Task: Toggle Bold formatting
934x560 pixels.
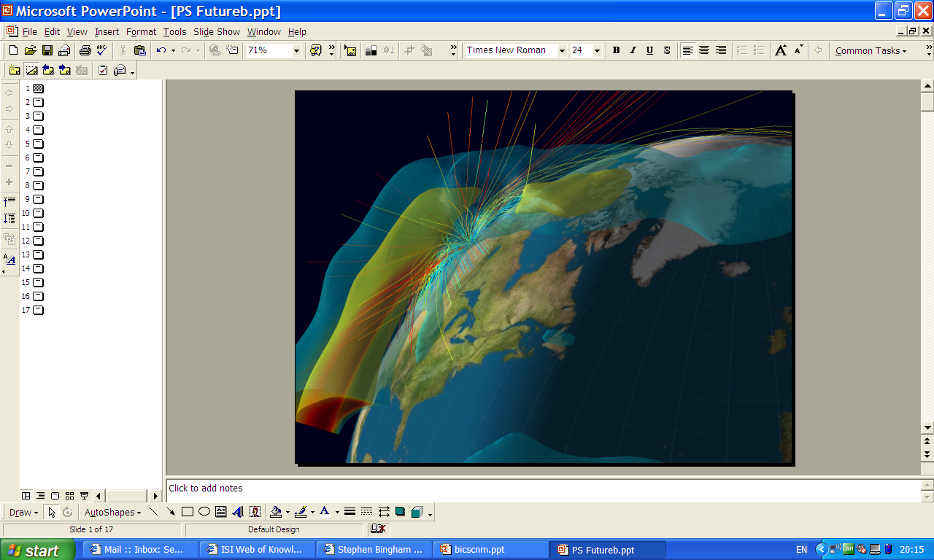Action: (616, 50)
